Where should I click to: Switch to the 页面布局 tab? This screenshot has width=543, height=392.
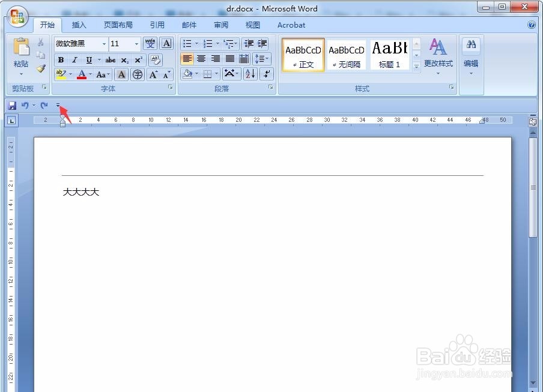point(118,25)
